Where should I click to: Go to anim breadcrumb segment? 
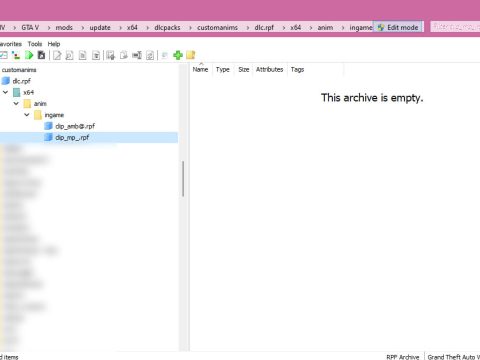(325, 28)
